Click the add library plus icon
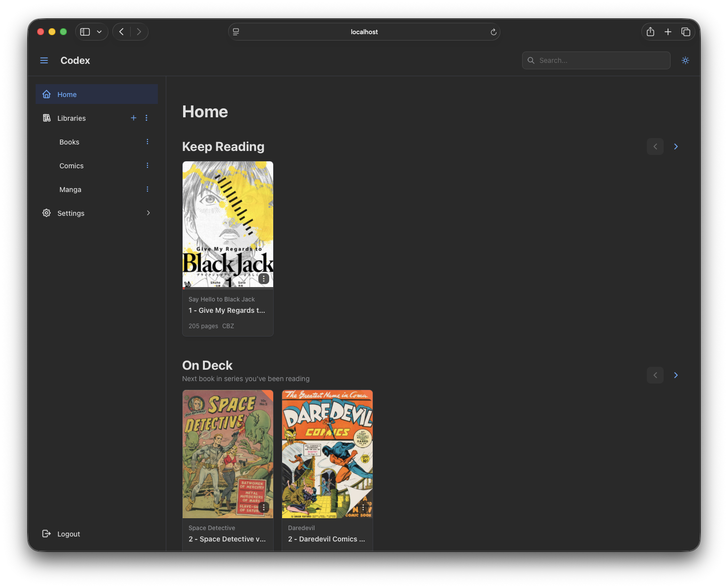This screenshot has width=728, height=588. 133,118
